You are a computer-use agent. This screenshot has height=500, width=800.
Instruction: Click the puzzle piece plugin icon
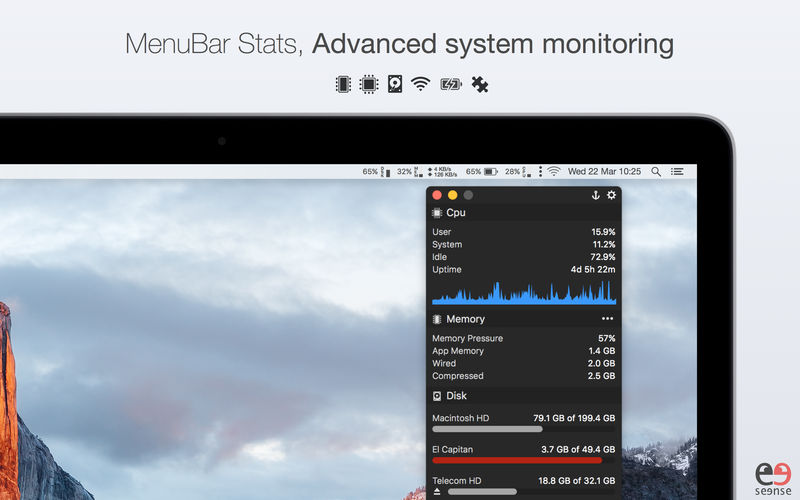click(480, 84)
